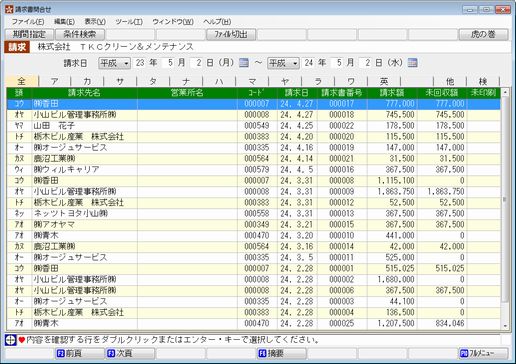Click the 請求額 column header
This screenshot has height=364, width=516.
click(x=392, y=93)
